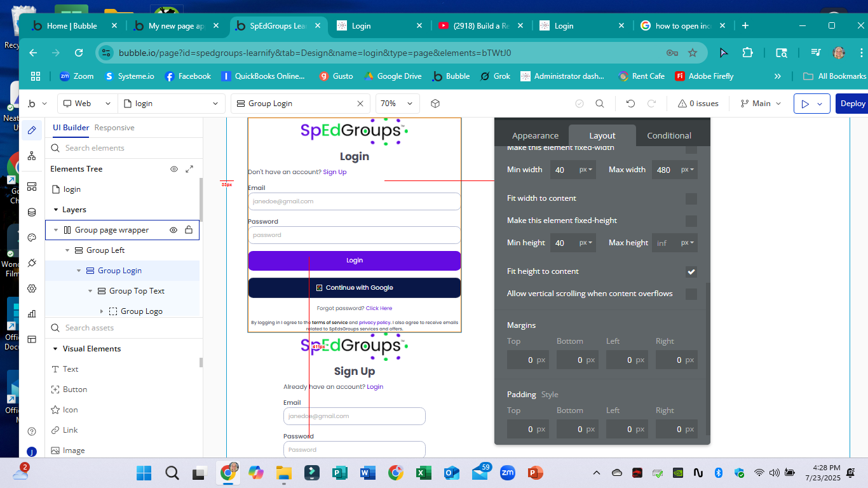Viewport: 868px width, 488px height.
Task: Open the Plugins plug icon in sidebar
Action: tap(32, 263)
